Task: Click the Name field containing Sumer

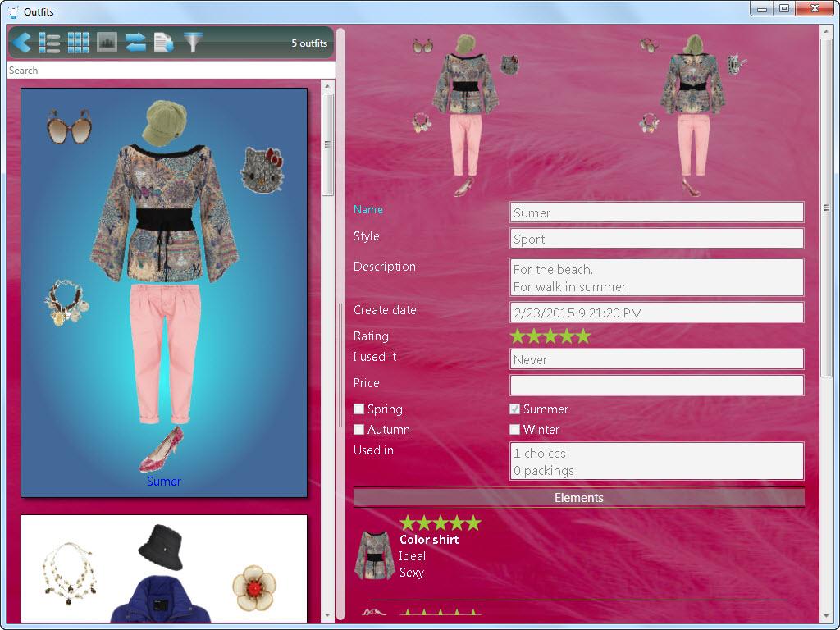Action: pos(657,212)
